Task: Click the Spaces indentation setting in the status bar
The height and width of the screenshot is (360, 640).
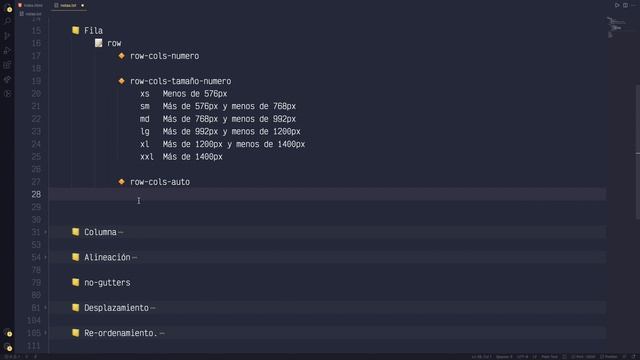Action: [x=504, y=357]
